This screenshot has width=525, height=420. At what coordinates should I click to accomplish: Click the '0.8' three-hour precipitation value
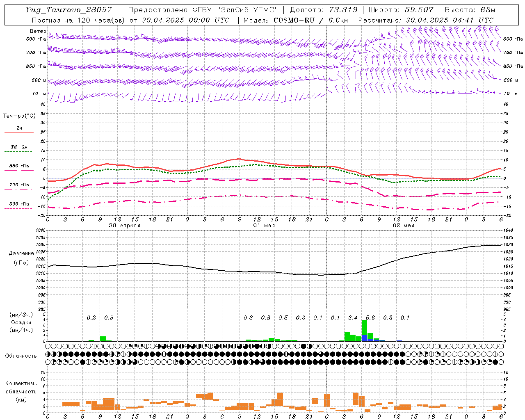pos(266,317)
